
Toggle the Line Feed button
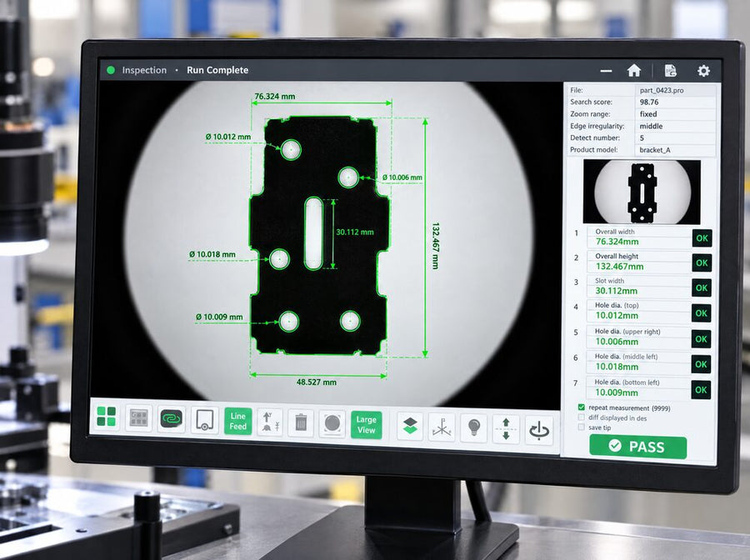[x=237, y=422]
